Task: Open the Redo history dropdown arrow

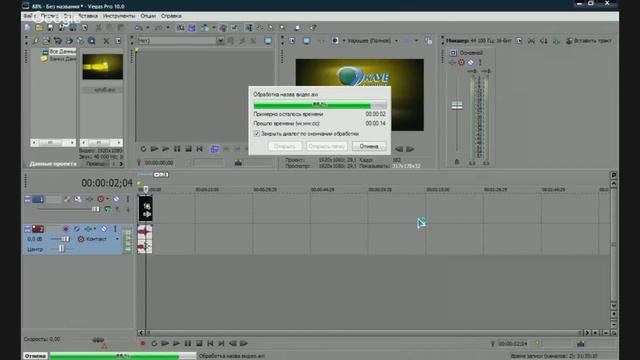Action: pos(168,28)
